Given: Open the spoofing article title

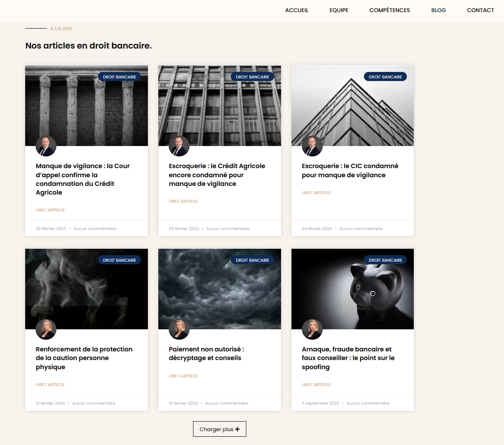Looking at the screenshot, I should point(348,358).
